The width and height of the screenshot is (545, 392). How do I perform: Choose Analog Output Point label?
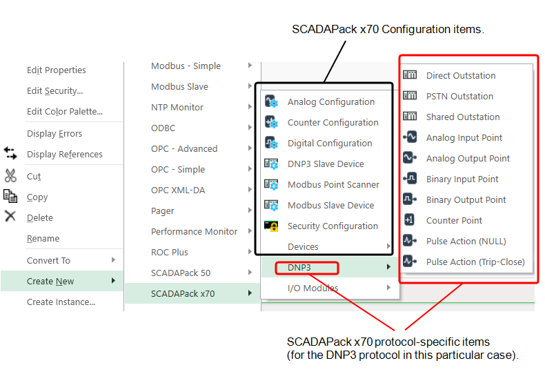point(468,159)
